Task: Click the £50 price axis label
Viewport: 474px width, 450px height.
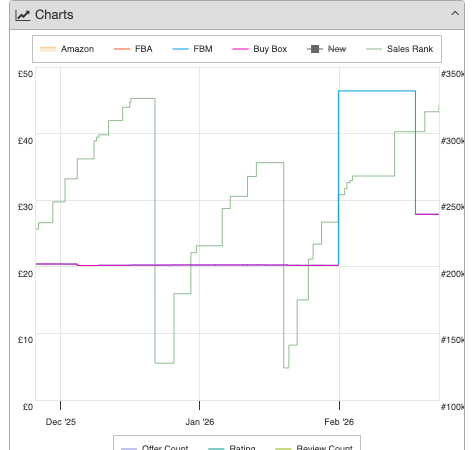Action: tap(25, 74)
